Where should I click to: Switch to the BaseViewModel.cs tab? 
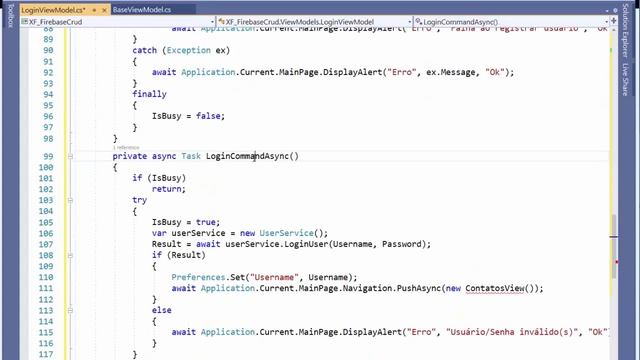click(142, 9)
